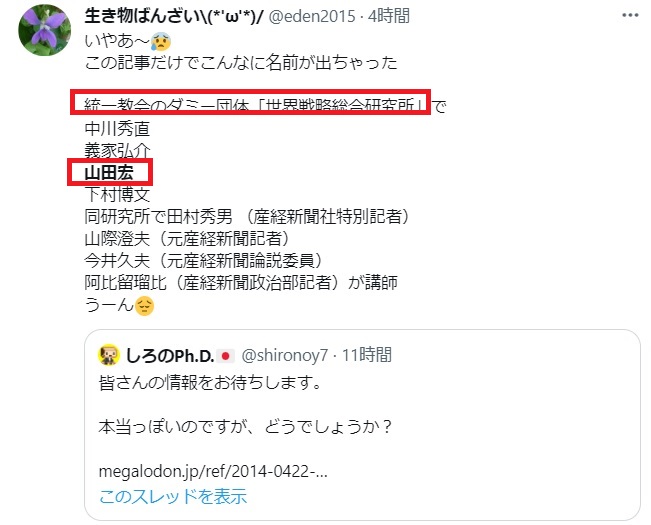Click the 11時間 timestamp in quoted tweet

coord(367,355)
